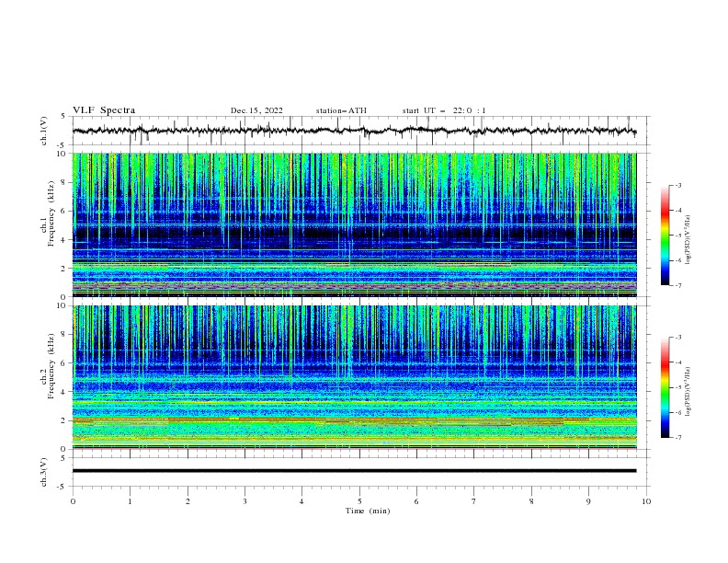The height and width of the screenshot is (563, 728).
Task: Click time axis tick label 3
Action: [245, 501]
